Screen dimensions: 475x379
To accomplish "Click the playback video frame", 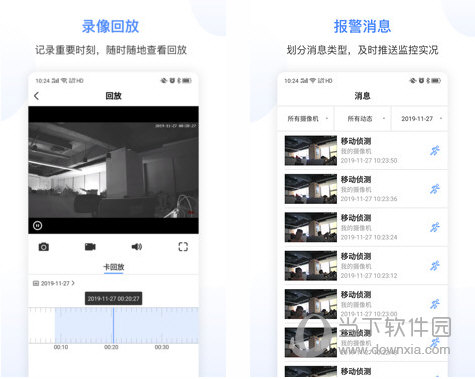I will pos(113,170).
